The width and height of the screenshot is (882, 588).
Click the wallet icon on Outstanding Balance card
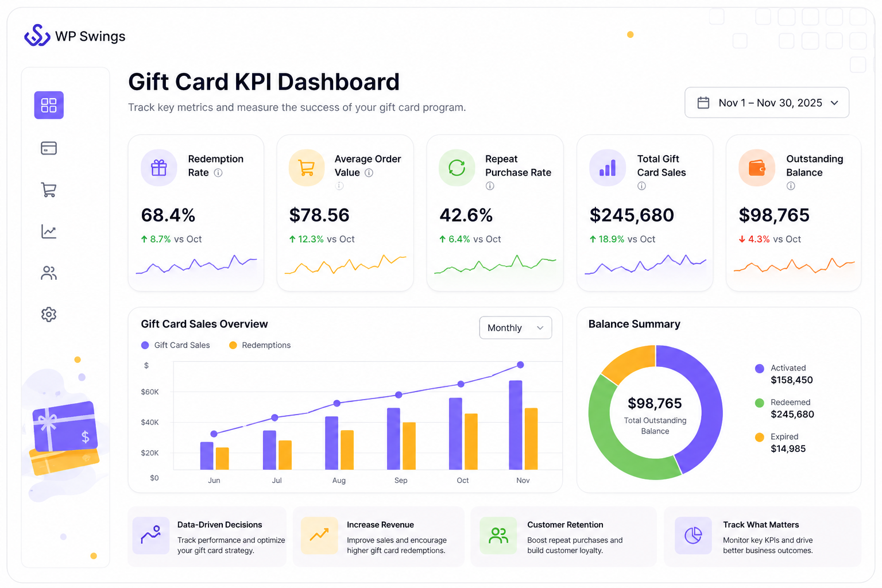pos(757,168)
